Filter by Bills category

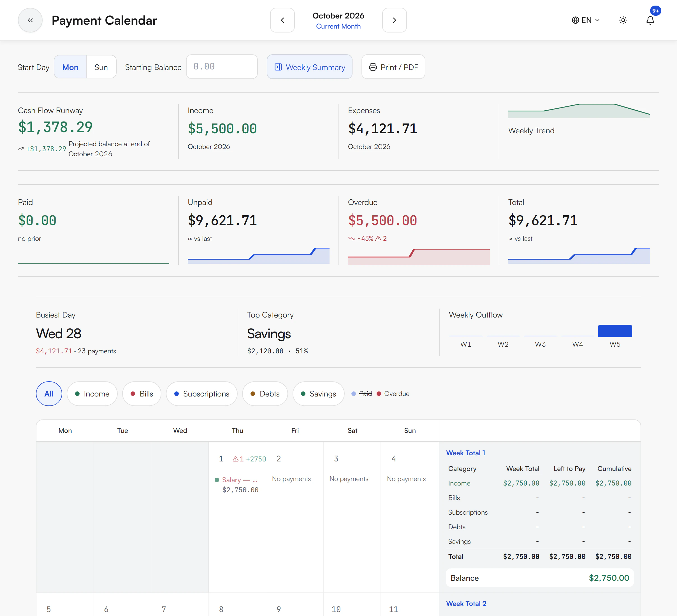(x=142, y=394)
